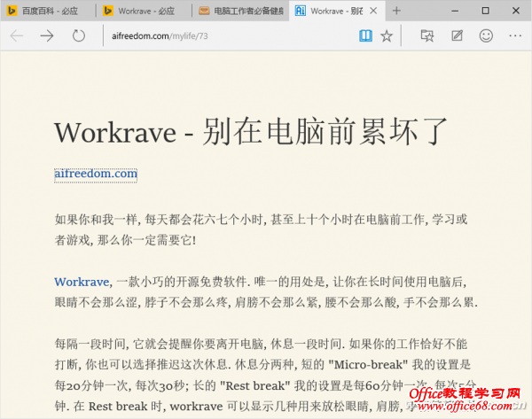Viewport: 532px width, 419px height.
Task: Click the Forward navigation arrow
Action: click(x=47, y=36)
